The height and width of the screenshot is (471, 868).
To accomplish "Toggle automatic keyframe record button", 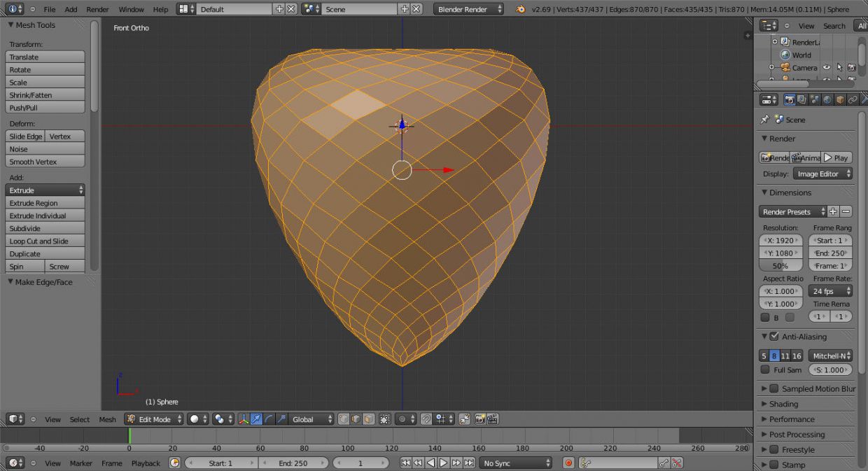I will pos(568,463).
